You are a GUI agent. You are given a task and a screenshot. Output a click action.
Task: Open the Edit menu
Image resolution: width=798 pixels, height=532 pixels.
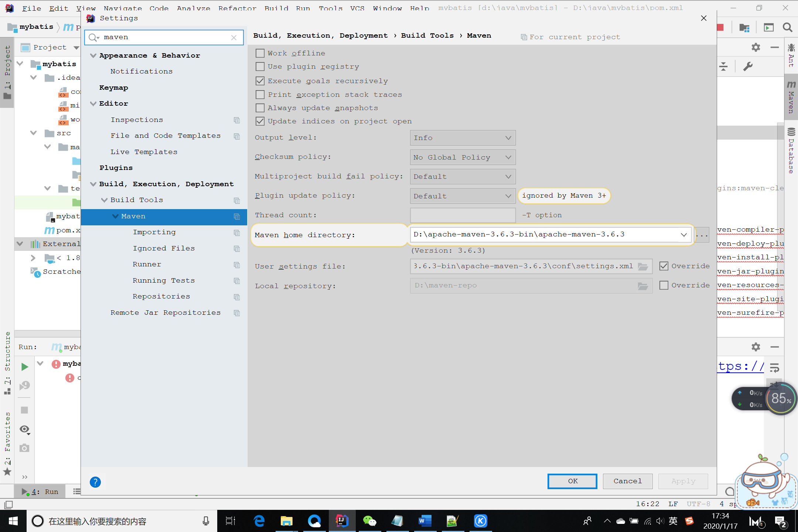pyautogui.click(x=59, y=8)
